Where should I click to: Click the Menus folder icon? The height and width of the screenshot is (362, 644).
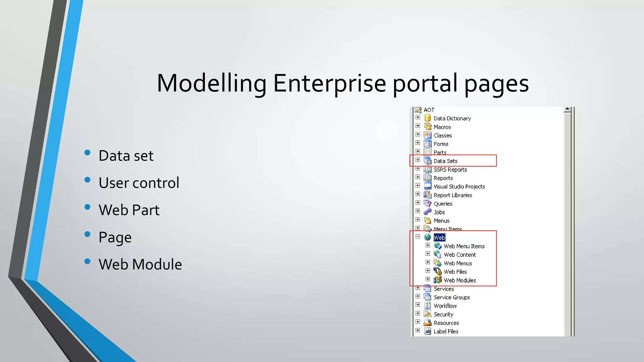pyautogui.click(x=428, y=220)
